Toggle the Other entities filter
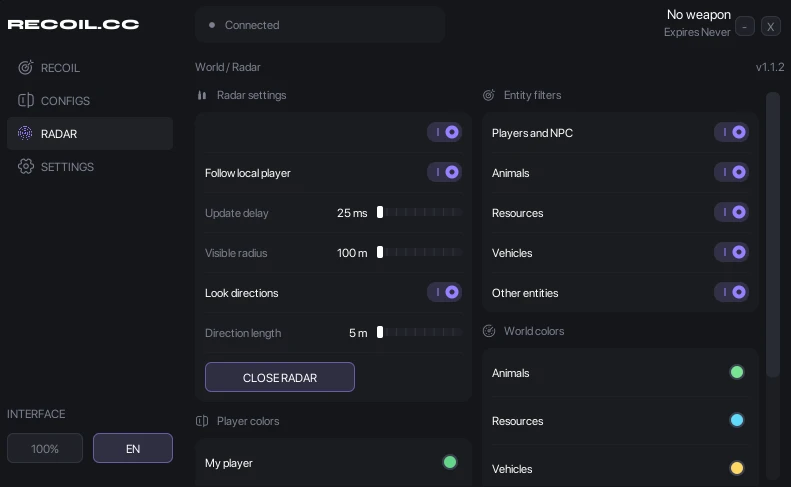This screenshot has height=487, width=791. click(x=731, y=292)
